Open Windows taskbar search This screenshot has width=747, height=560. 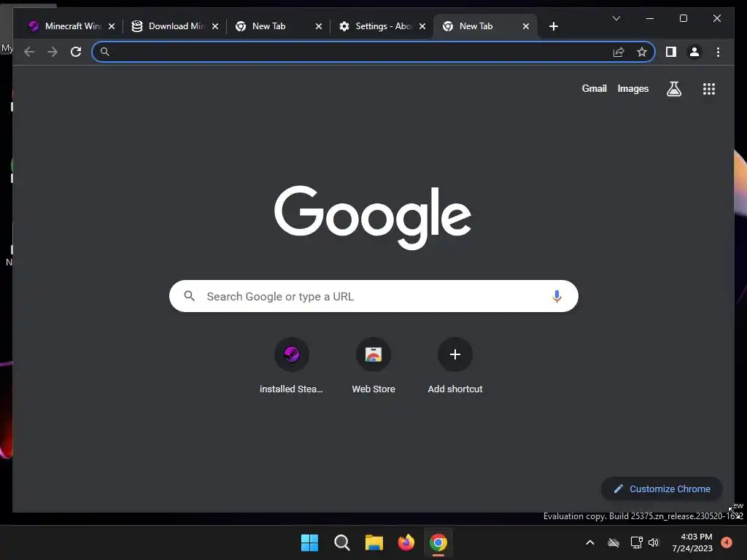tap(341, 542)
